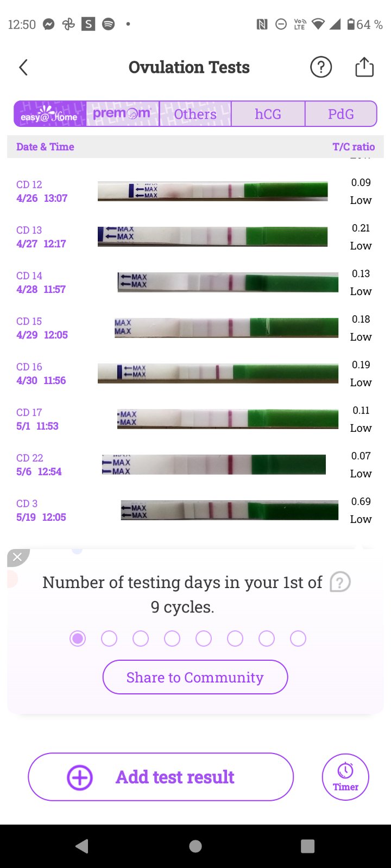The width and height of the screenshot is (391, 868).
Task: Tap Share to Community button
Action: (195, 677)
